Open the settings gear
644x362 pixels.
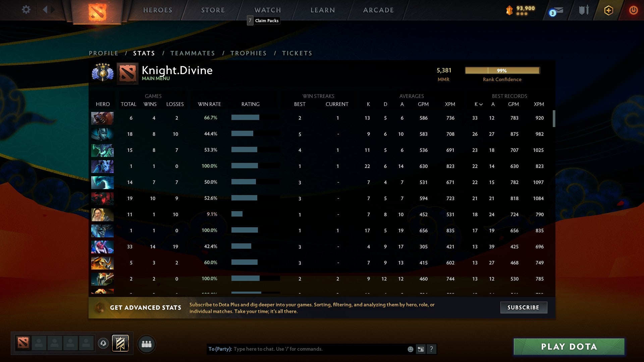26,10
